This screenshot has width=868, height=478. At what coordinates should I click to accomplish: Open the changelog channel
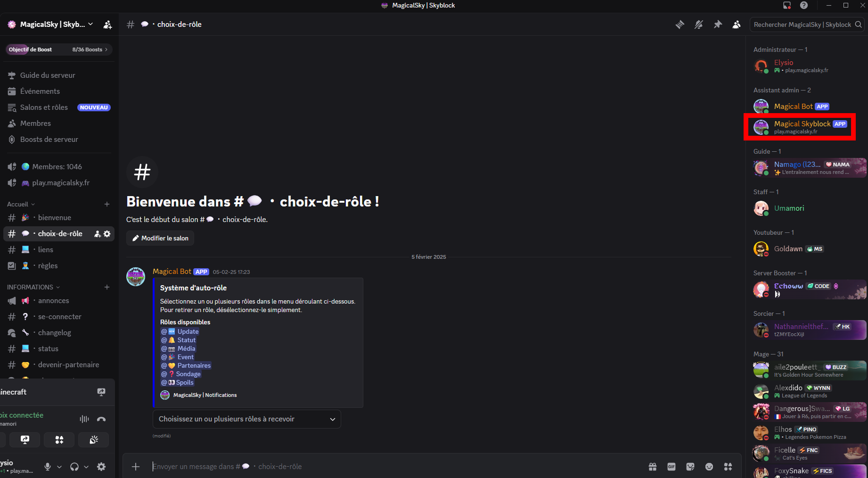point(59,333)
